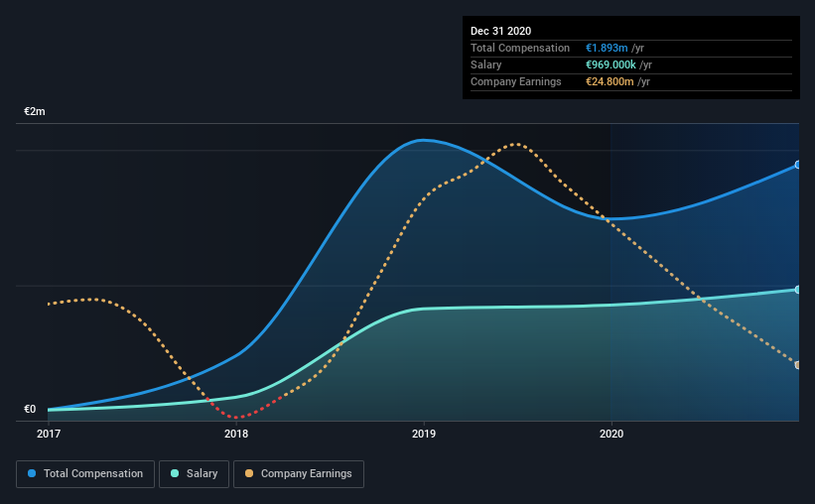Toggle the Salary legend button
This screenshot has height=504, width=815.
click(x=194, y=474)
